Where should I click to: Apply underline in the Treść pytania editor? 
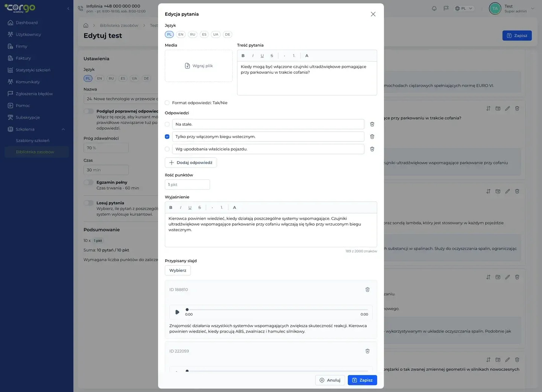pos(262,56)
